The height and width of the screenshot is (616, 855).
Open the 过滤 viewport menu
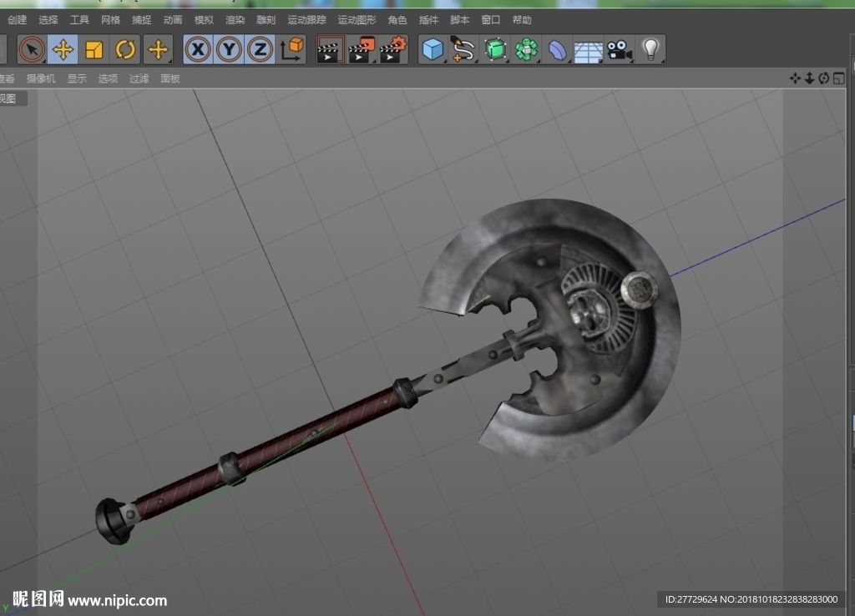[139, 78]
